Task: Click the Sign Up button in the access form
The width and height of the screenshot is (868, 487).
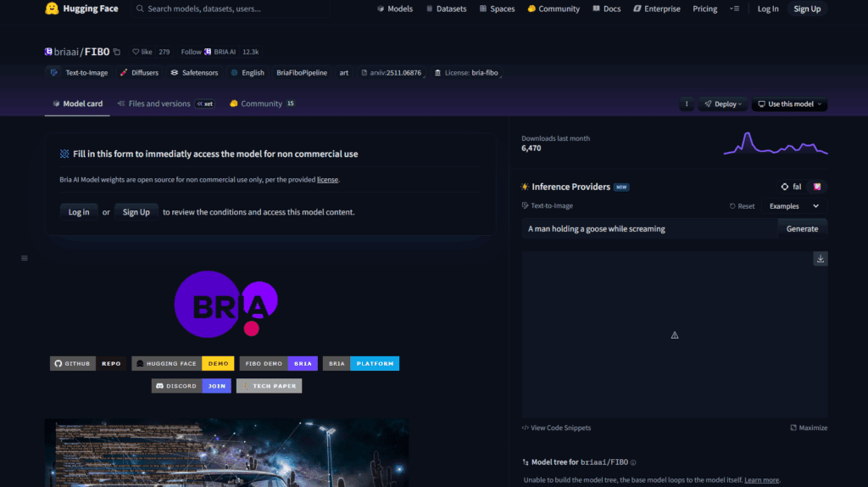Action: point(136,212)
